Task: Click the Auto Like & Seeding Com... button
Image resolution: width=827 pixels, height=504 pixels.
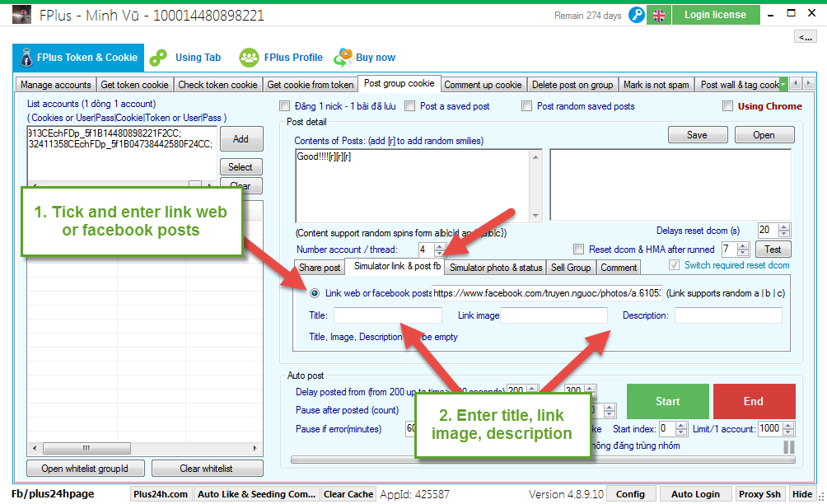Action: [256, 494]
